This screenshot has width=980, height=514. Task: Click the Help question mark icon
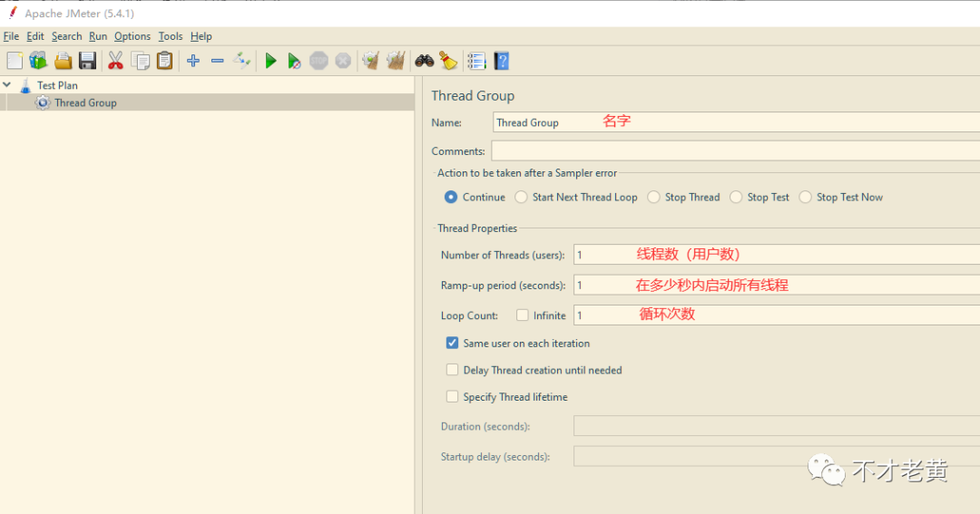tap(501, 61)
